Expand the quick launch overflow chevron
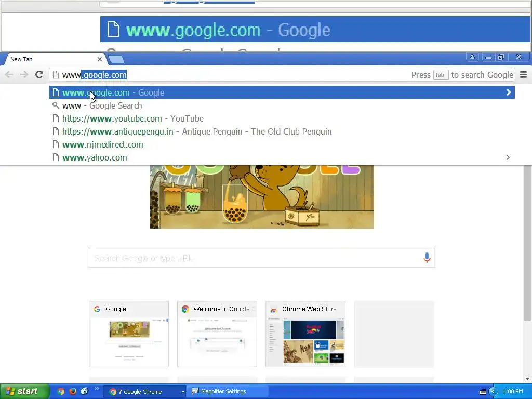Image resolution: width=532 pixels, height=399 pixels. click(97, 389)
